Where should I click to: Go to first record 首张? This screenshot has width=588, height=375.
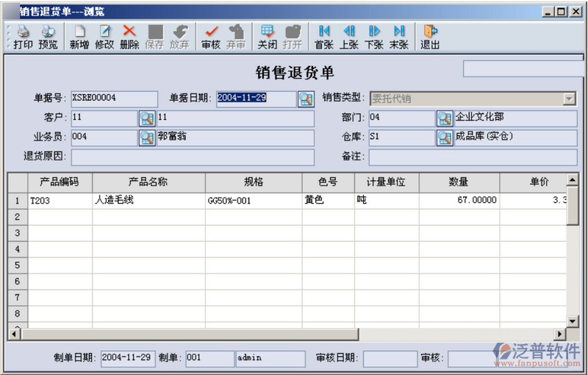[x=323, y=37]
